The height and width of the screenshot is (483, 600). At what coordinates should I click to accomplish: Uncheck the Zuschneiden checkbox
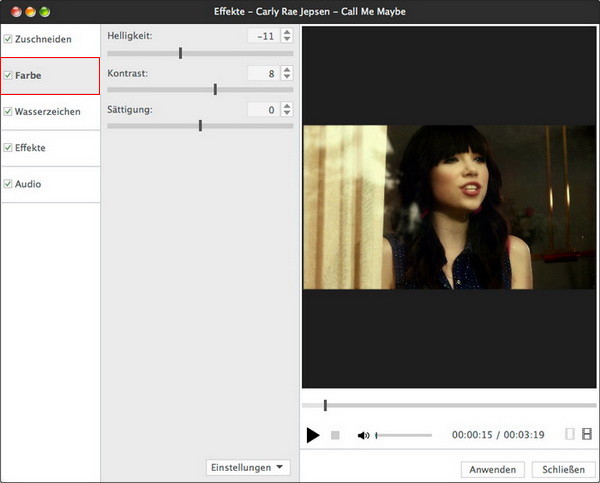8,39
